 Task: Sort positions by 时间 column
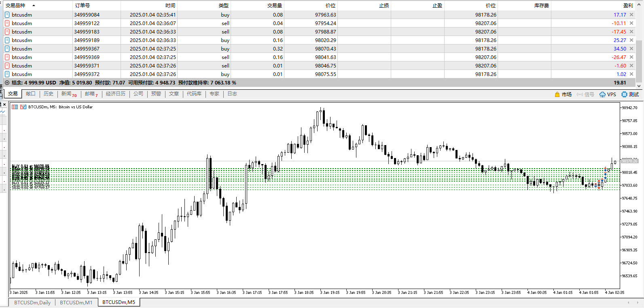pos(170,6)
